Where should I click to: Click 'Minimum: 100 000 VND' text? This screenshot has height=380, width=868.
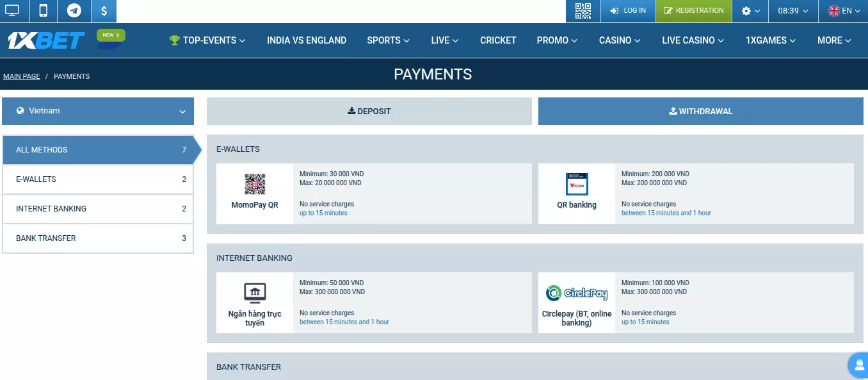pos(655,283)
